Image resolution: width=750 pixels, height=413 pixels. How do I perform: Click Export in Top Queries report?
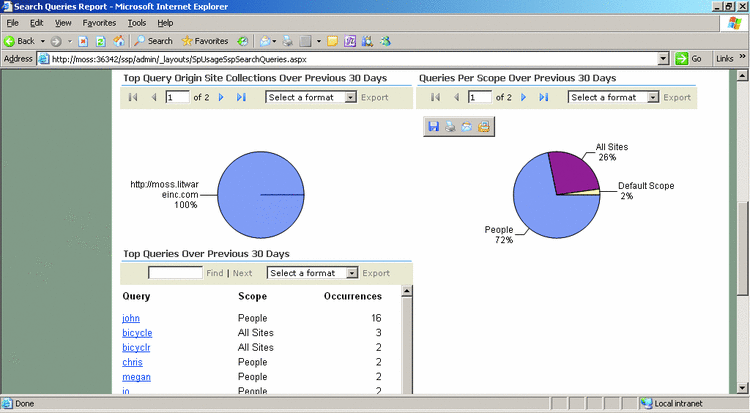(x=376, y=273)
